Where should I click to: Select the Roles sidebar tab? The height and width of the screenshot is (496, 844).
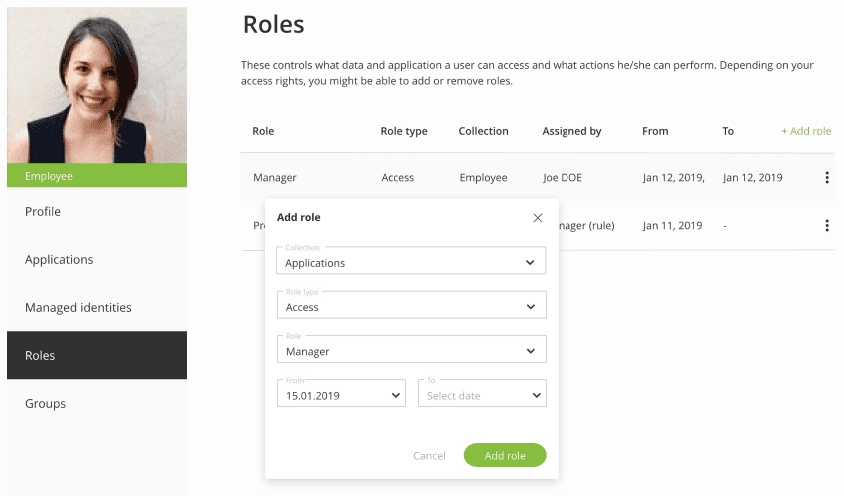pos(40,356)
